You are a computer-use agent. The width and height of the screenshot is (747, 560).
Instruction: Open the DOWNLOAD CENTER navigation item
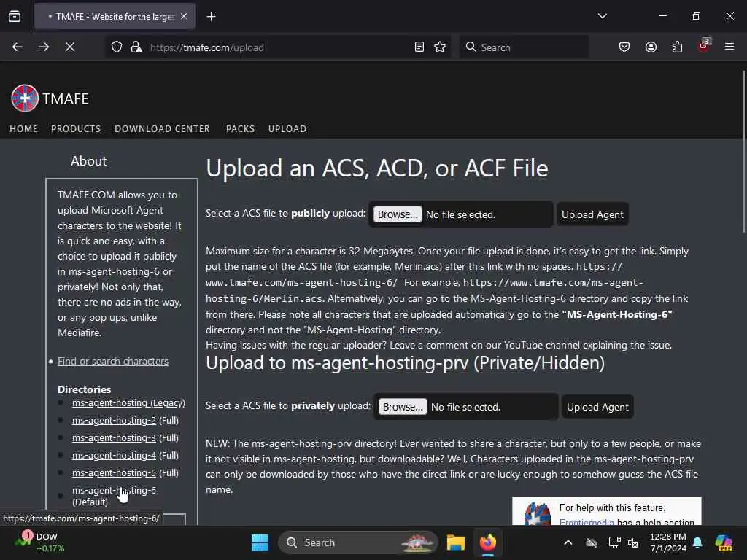[162, 129]
